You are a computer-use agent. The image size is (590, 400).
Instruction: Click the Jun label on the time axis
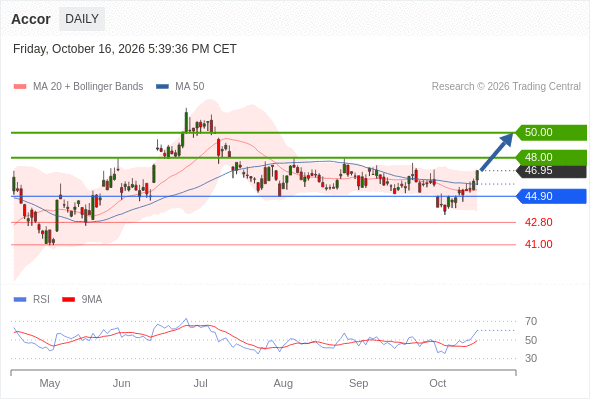point(122,383)
